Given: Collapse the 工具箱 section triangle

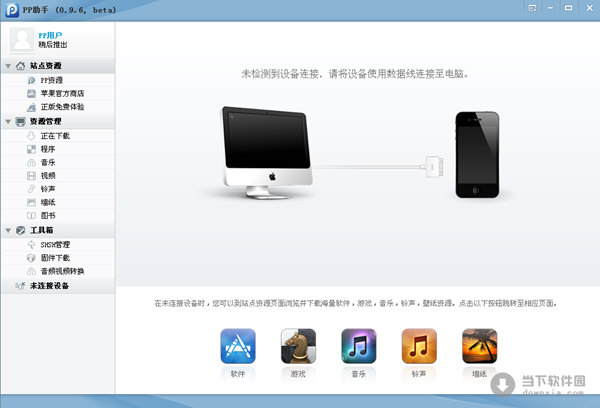Looking at the screenshot, I should point(8,231).
